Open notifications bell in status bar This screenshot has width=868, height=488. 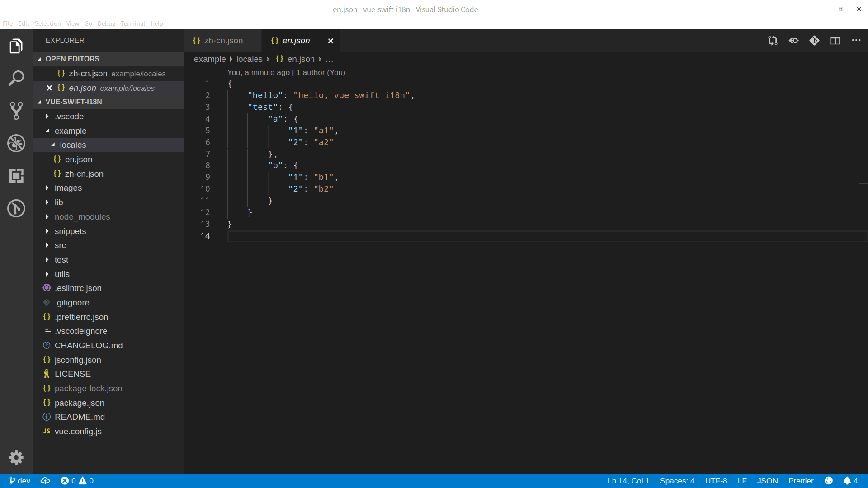[847, 481]
